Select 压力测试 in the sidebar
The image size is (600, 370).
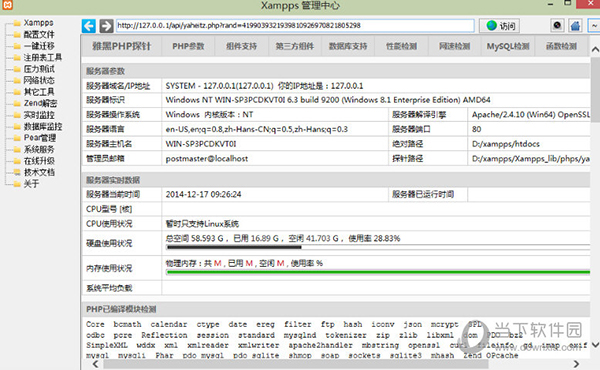tap(39, 69)
